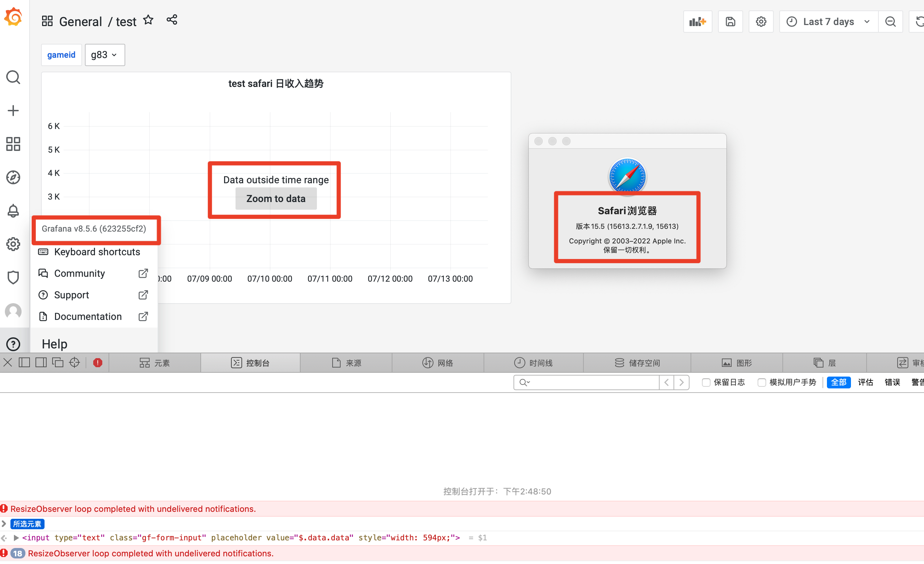Click the Add panel icon in top toolbar
The height and width of the screenshot is (564, 924).
[697, 21]
